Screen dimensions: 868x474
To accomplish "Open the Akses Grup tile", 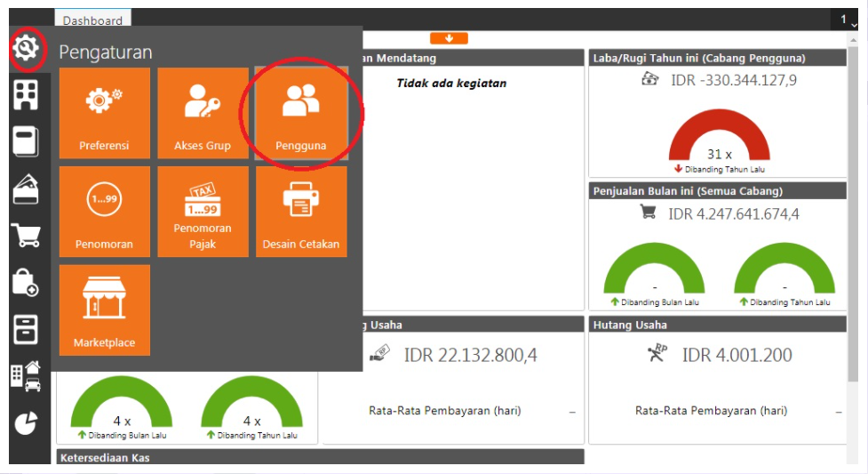I will click(203, 113).
